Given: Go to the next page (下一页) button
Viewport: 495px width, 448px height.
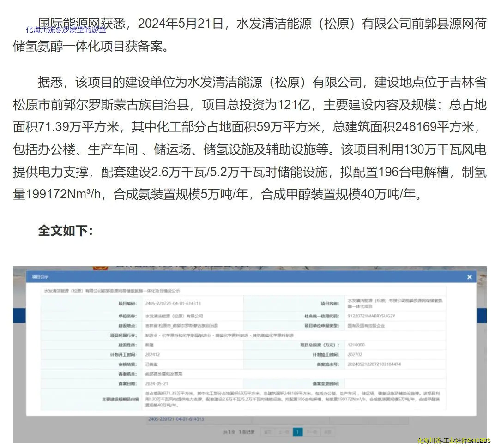Looking at the screenshot, I should 312,432.
